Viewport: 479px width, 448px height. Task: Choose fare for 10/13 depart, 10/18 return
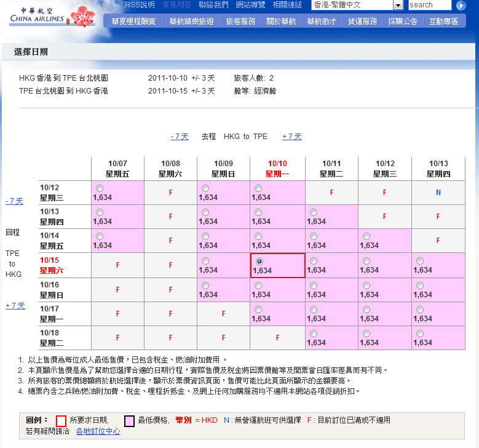420,334
